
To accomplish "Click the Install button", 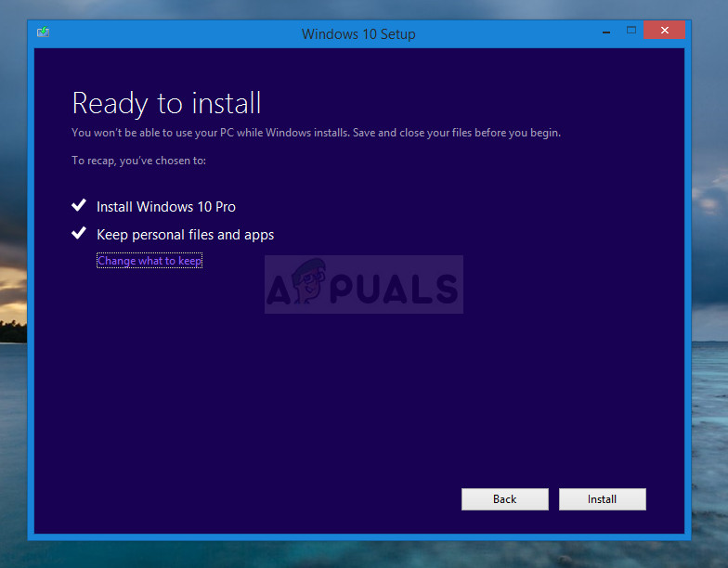I will [602, 499].
